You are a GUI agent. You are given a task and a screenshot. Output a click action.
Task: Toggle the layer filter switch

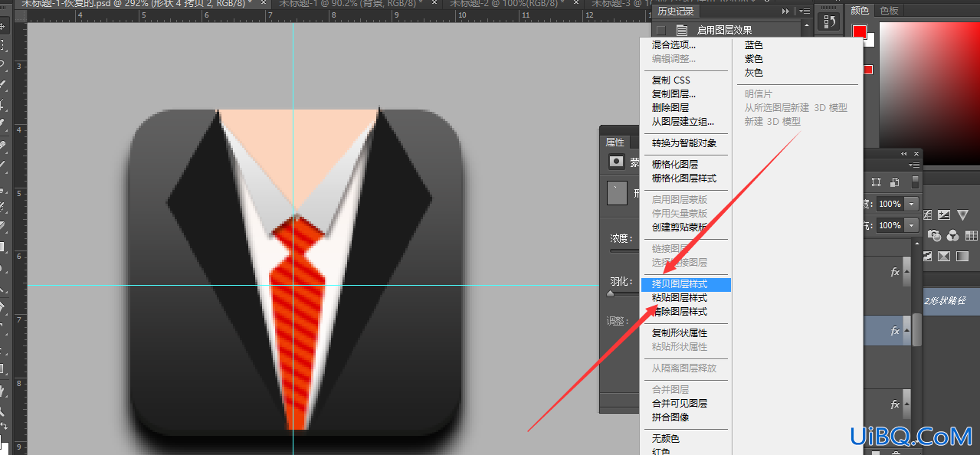point(915,182)
